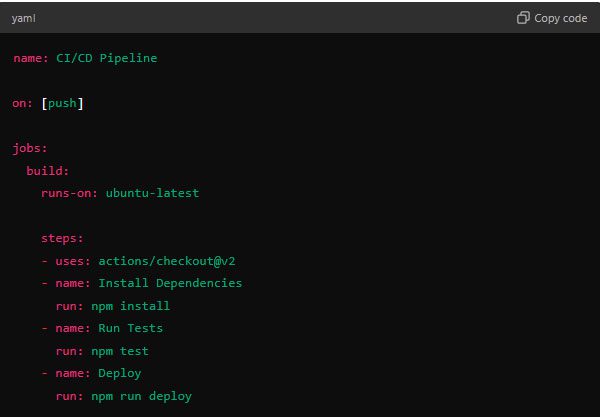600x417 pixels.
Task: Click the 'runs-on:' key
Action: [x=69, y=193]
